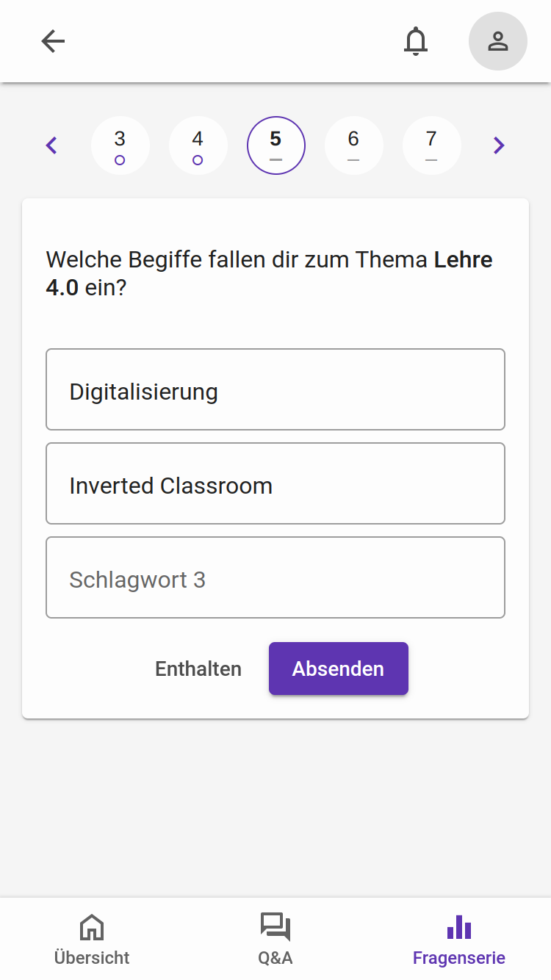The height and width of the screenshot is (980, 551).
Task: Switch to Übersicht tab label
Action: tap(92, 958)
